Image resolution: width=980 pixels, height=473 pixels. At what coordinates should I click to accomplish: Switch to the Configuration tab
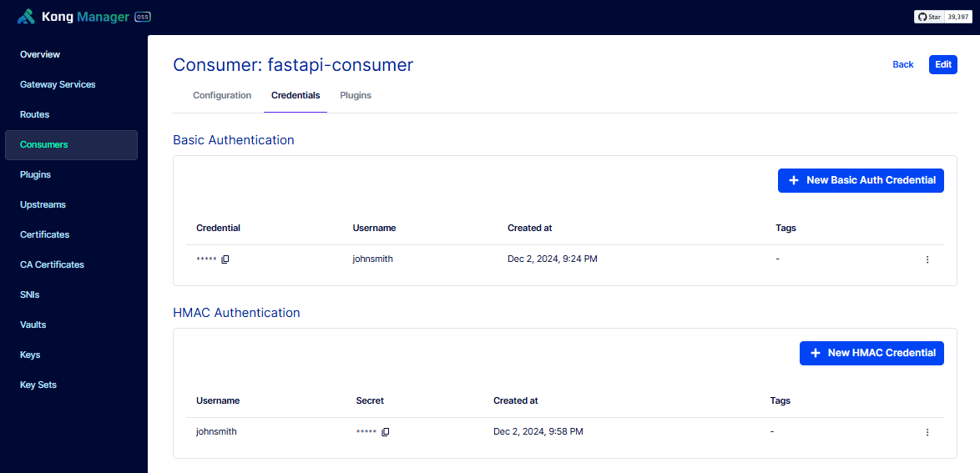222,96
